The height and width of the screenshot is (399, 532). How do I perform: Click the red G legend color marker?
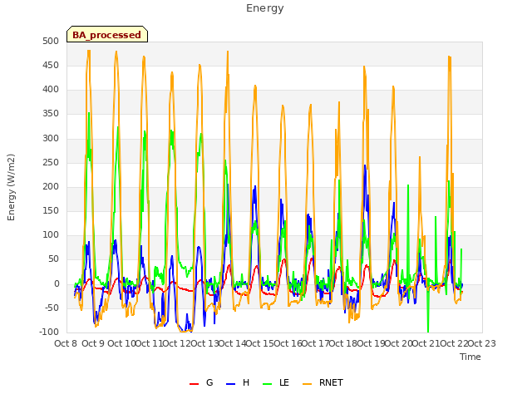coord(194,384)
